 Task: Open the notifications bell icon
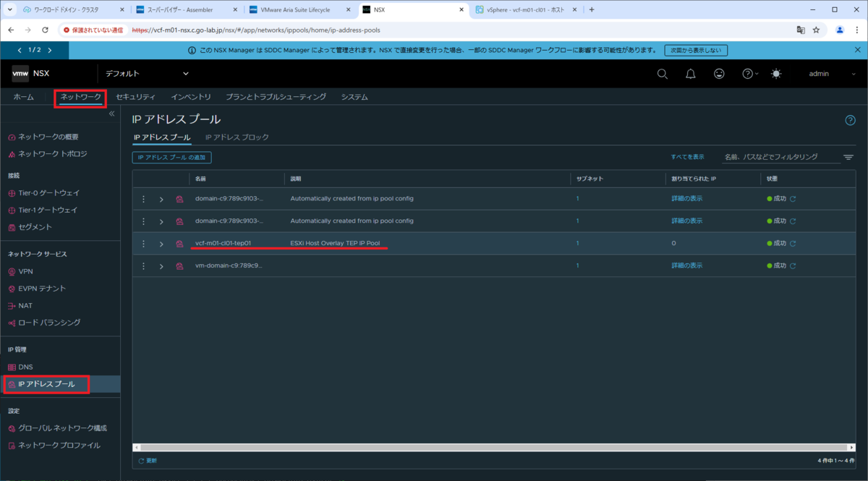(691, 74)
